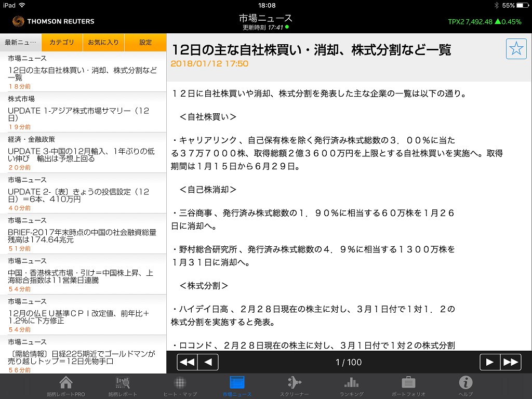Open the 設定 tab
This screenshot has height=399, width=532.
pyautogui.click(x=145, y=43)
